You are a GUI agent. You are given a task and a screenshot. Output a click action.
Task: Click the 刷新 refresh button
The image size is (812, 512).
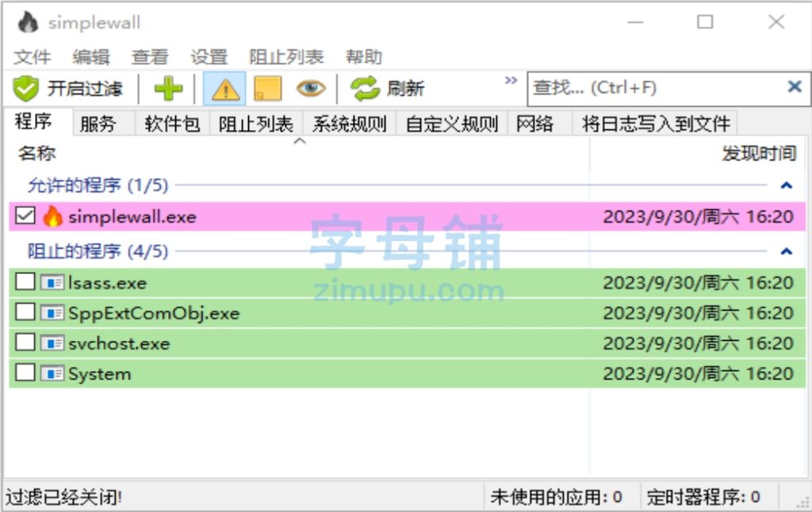(387, 89)
